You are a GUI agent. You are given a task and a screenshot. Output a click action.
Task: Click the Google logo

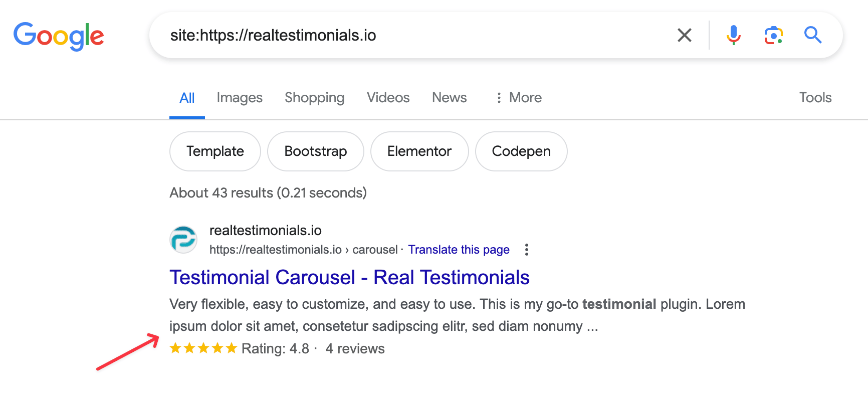[x=59, y=36]
